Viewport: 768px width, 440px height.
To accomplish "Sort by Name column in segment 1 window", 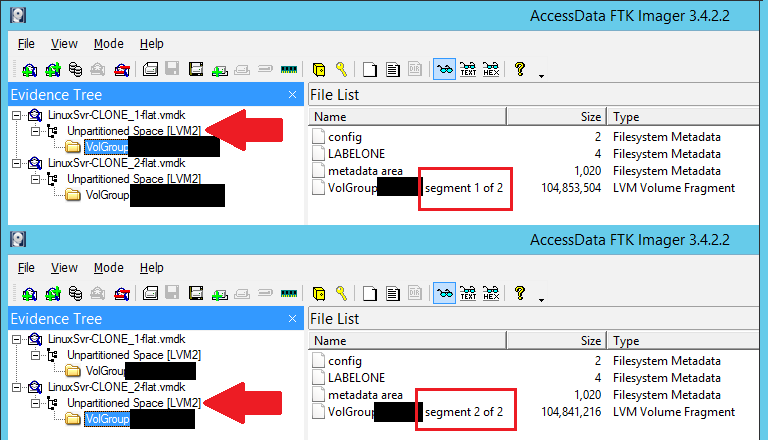I will pos(408,117).
